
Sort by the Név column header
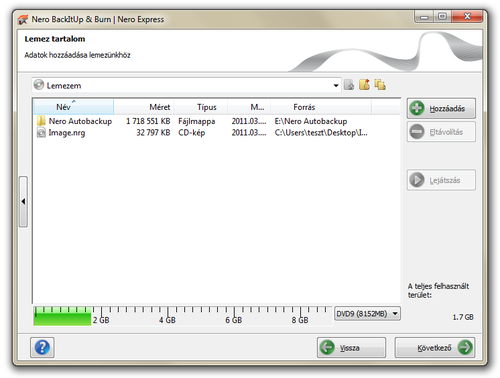pyautogui.click(x=74, y=107)
